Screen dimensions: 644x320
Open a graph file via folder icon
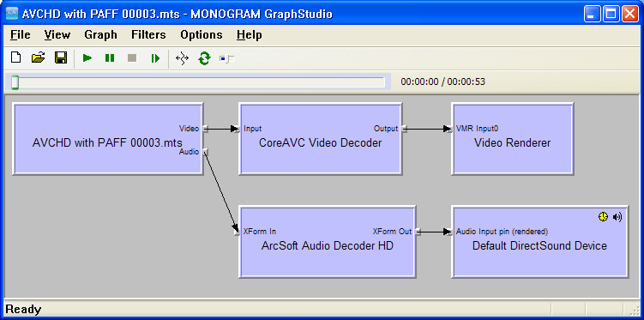tap(39, 58)
